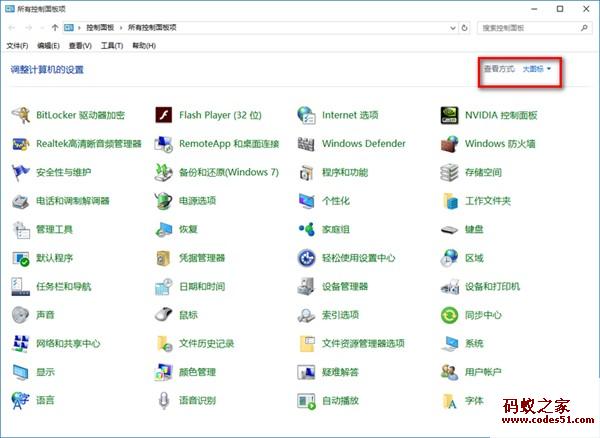Viewport: 600px width, 438px height.
Task: Open 凭据管理器 safe icon
Action: [164, 258]
